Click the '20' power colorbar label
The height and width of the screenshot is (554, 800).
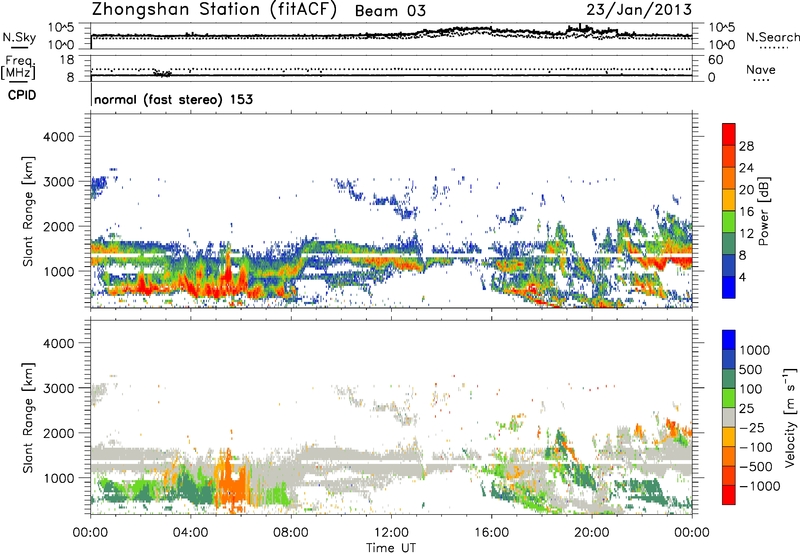click(746, 190)
